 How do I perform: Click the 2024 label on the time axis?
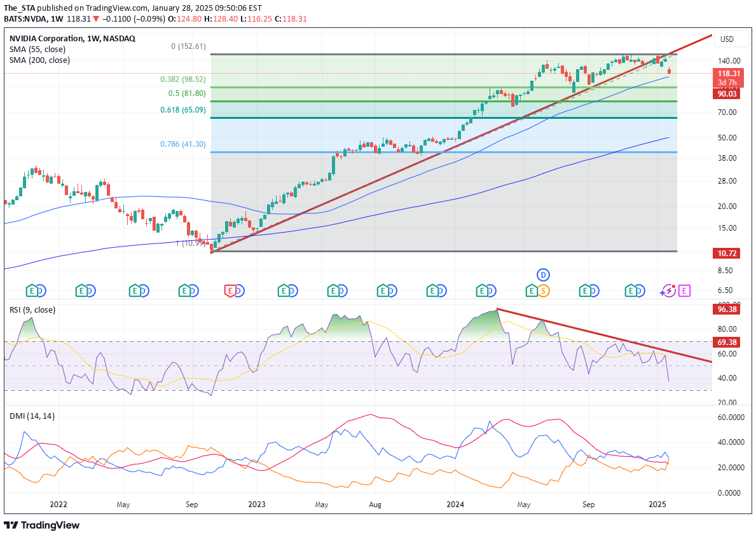click(455, 504)
